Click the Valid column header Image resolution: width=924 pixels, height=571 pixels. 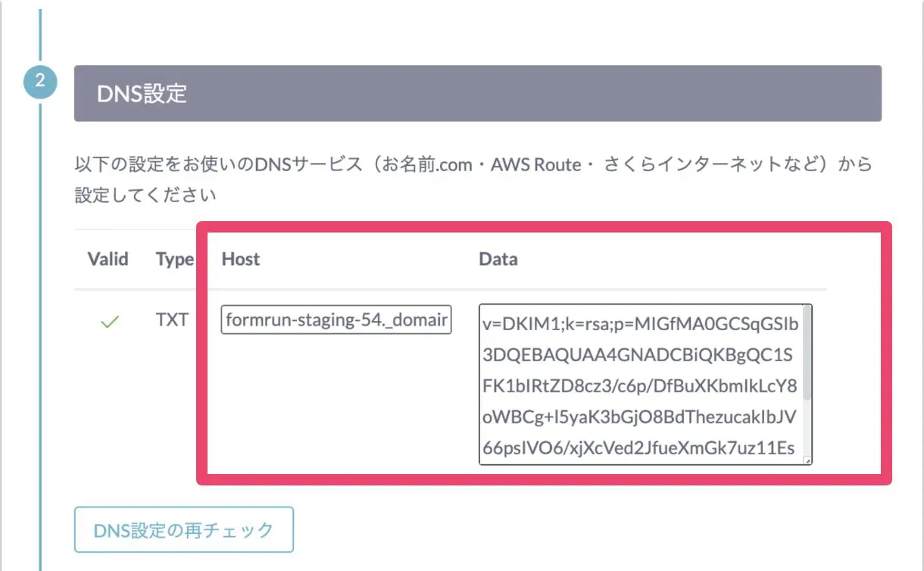point(108,259)
